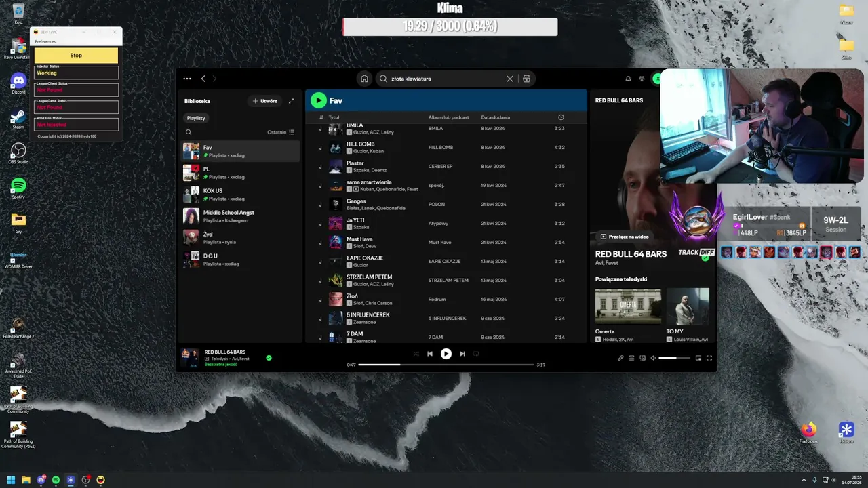
Task: Skip to the previous track
Action: [429, 354]
